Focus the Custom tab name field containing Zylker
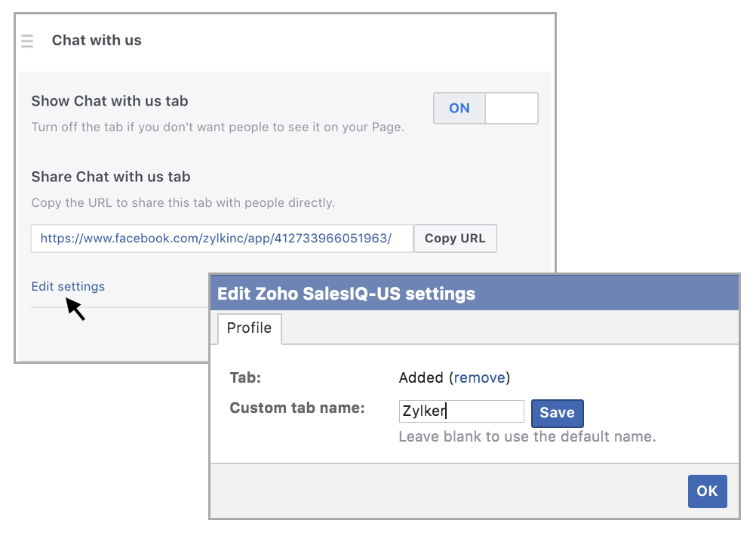The image size is (756, 545). click(x=462, y=411)
